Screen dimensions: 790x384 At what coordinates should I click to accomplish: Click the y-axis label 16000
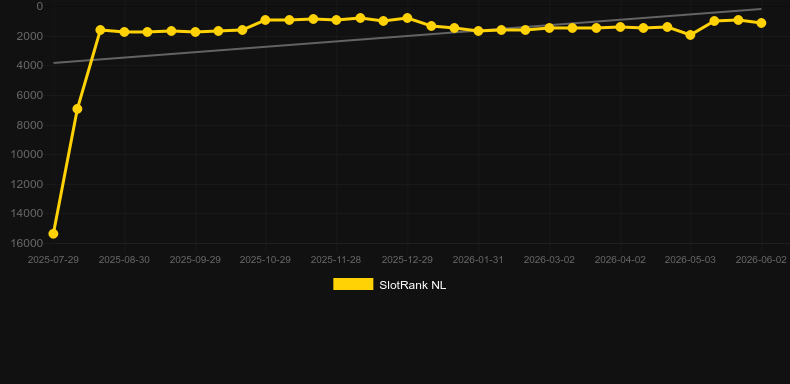coord(27,243)
